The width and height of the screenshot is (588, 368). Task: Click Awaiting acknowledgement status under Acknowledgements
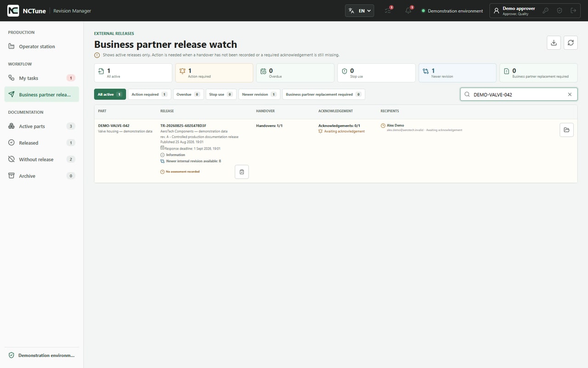[341, 131]
